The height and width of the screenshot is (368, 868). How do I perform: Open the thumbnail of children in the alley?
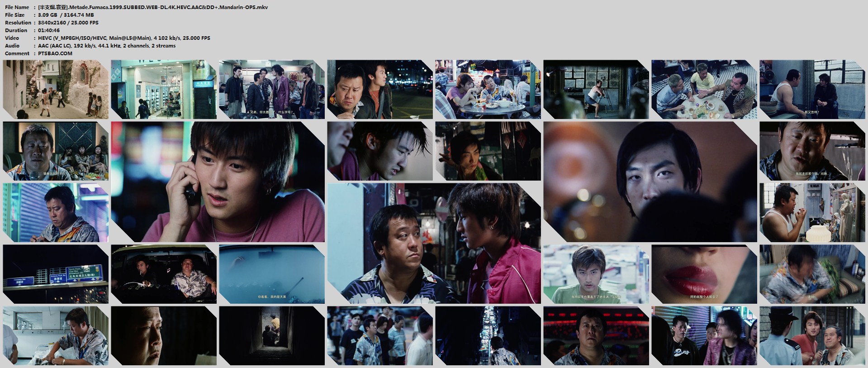(56, 90)
